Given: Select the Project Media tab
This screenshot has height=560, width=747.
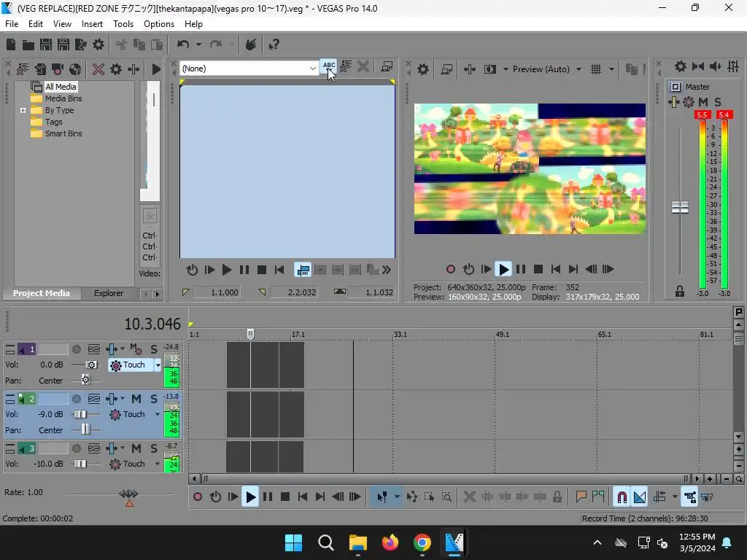Looking at the screenshot, I should [42, 293].
